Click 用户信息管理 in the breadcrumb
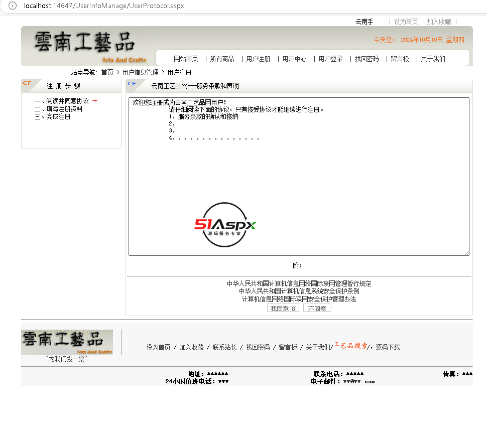 [x=140, y=72]
